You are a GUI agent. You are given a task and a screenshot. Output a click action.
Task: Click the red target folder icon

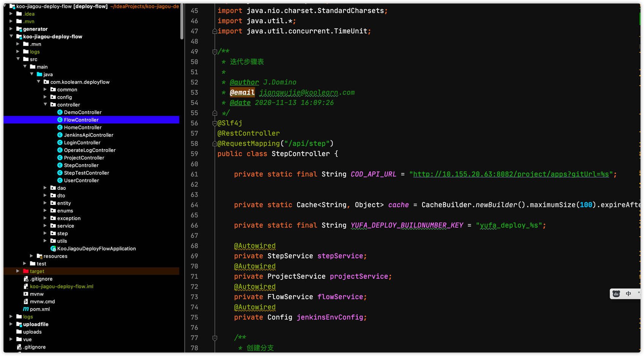tap(26, 271)
